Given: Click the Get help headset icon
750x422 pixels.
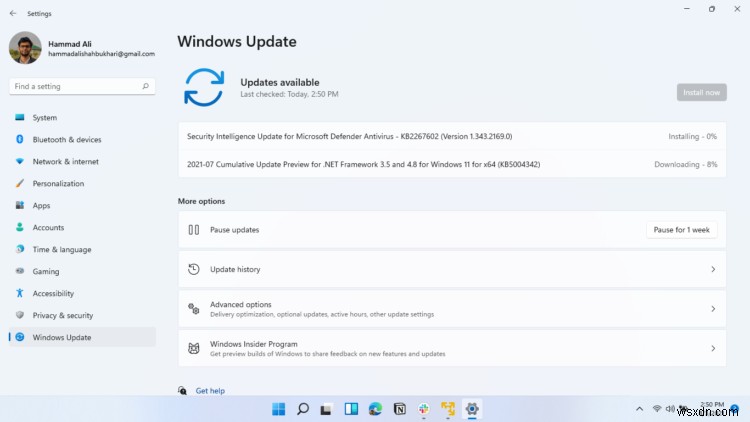Looking at the screenshot, I should pyautogui.click(x=182, y=390).
